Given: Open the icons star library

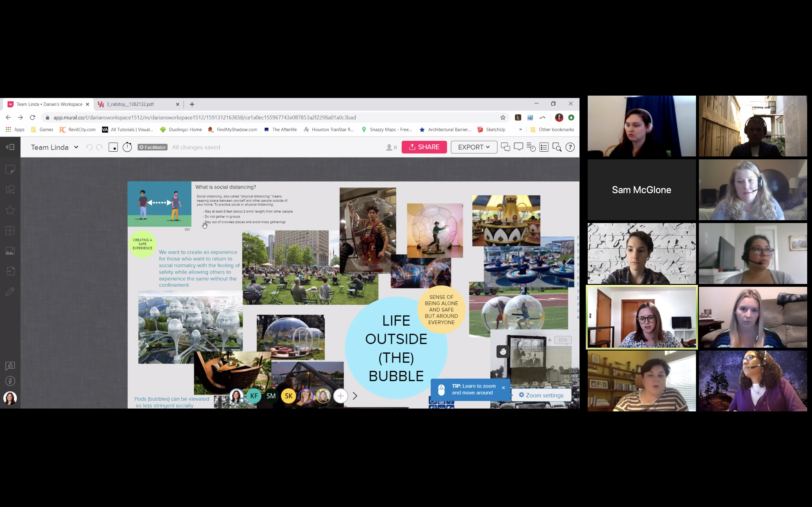Looking at the screenshot, I should (x=10, y=210).
